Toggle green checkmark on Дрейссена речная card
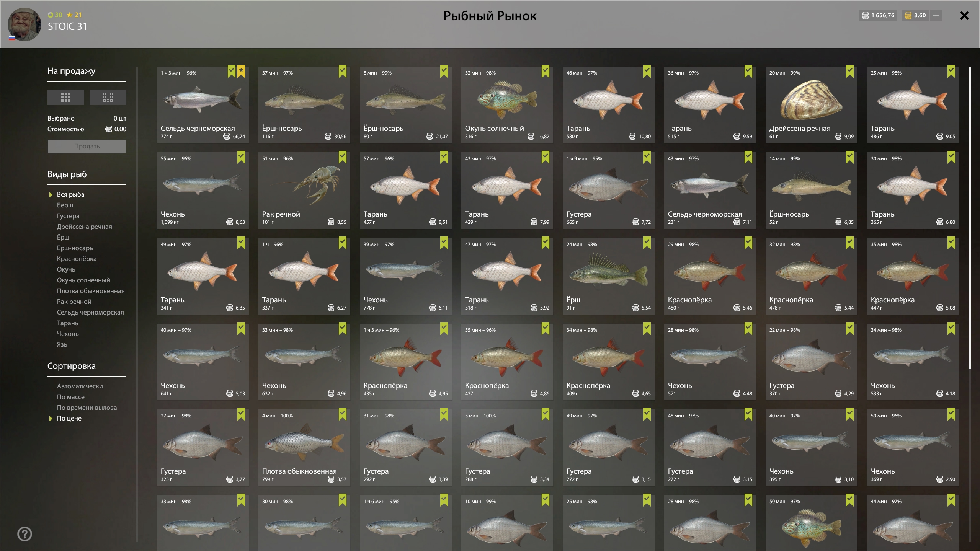The width and height of the screenshot is (980, 551). [x=850, y=72]
